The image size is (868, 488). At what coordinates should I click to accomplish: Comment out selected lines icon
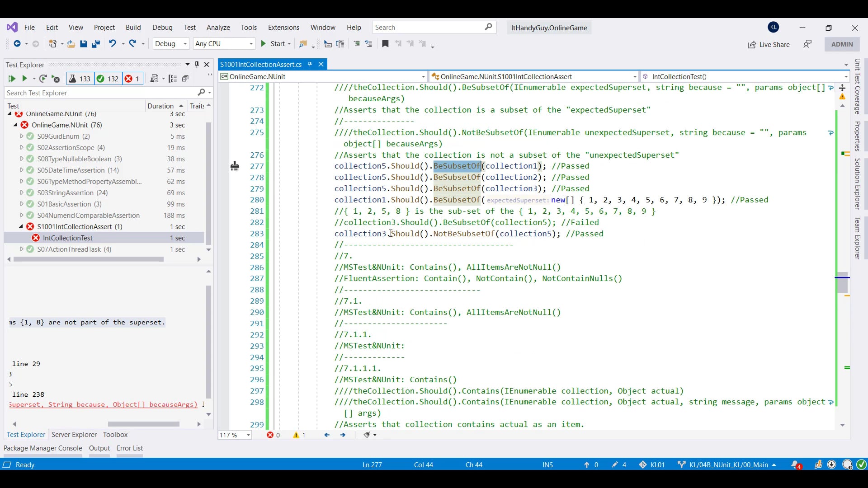click(357, 44)
